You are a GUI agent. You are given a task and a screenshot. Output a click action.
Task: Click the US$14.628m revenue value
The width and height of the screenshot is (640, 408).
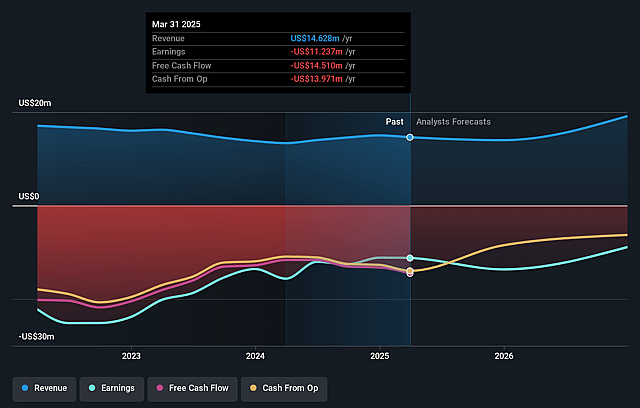click(315, 38)
